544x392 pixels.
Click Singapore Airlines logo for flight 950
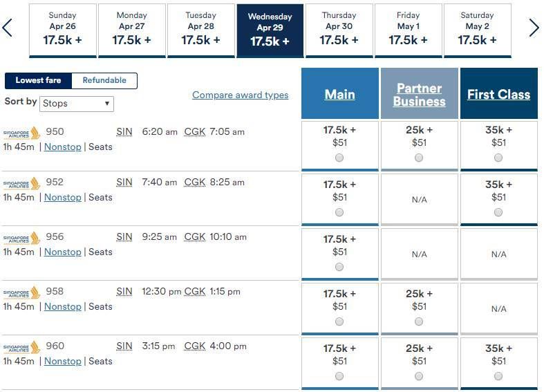tap(21, 133)
